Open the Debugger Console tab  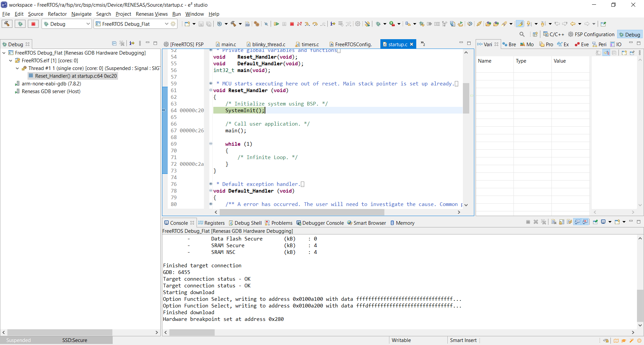coord(320,223)
